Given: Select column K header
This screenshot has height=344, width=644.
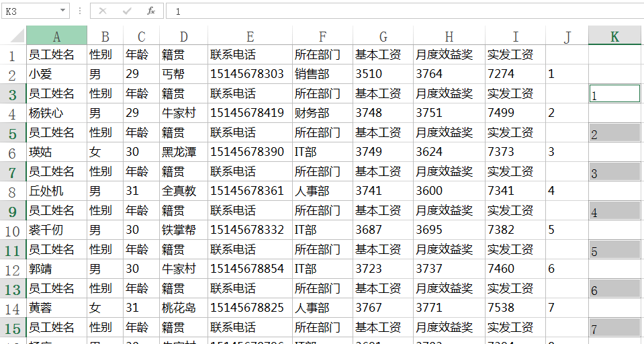Looking at the screenshot, I should (614, 36).
